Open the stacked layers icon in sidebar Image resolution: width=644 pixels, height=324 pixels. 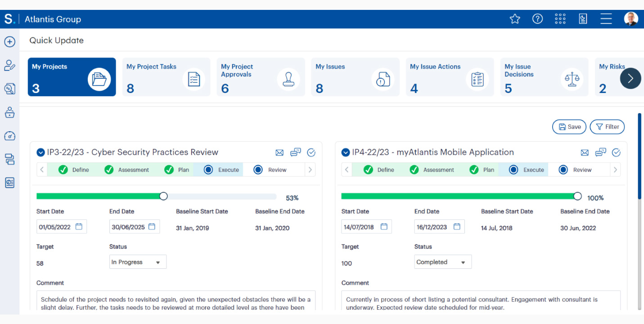click(10, 159)
